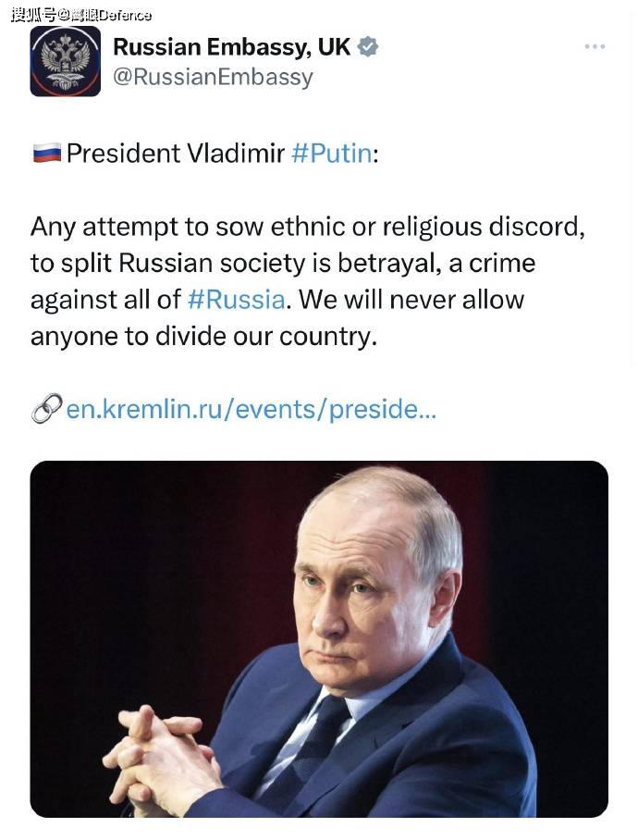This screenshot has height=840, width=638.
Task: Click the @RussianEmbassy handle
Action: pos(213,77)
